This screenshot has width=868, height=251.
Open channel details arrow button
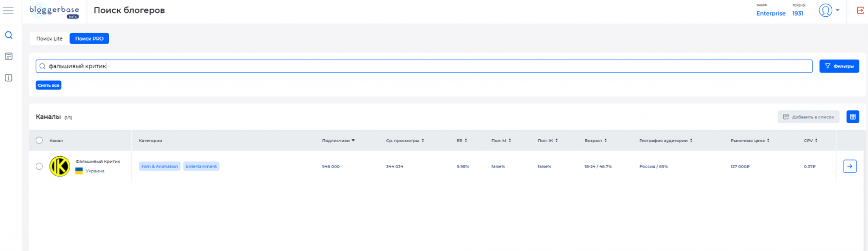point(850,166)
